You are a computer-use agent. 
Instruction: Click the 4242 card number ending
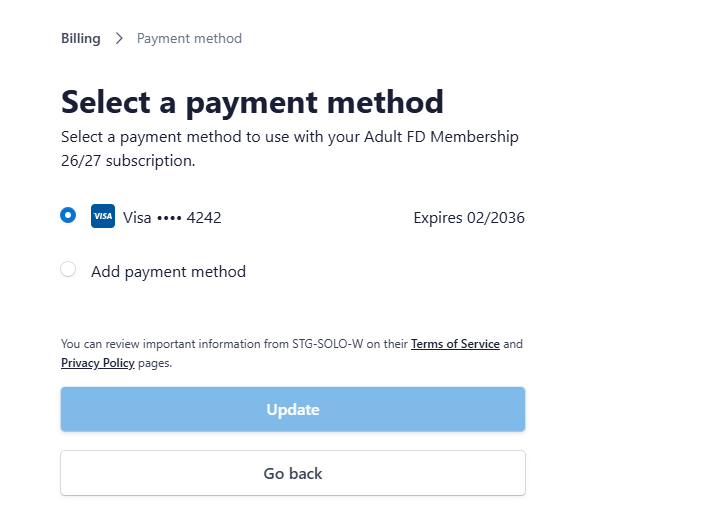204,217
